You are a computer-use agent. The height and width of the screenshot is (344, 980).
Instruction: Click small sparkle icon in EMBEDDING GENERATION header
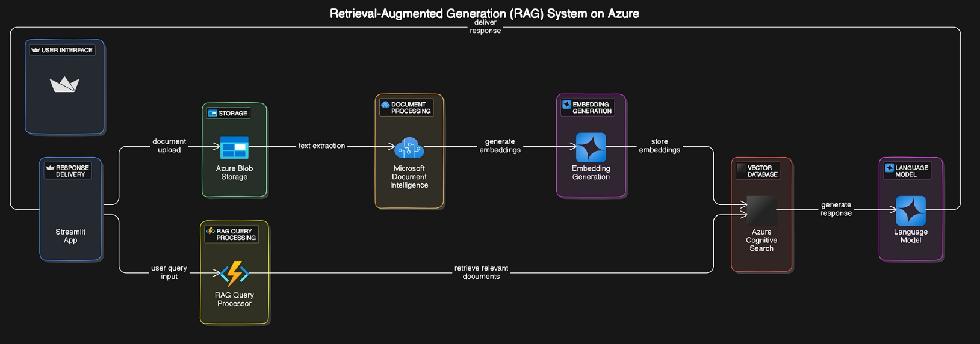(x=566, y=105)
